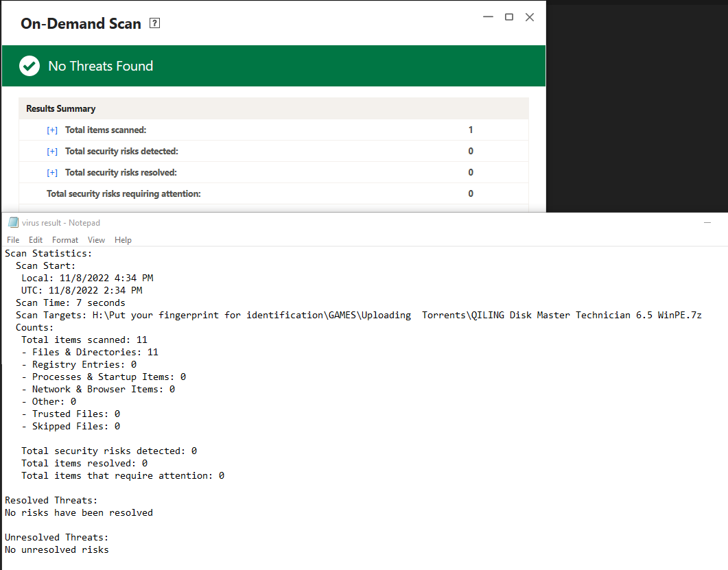Open the View menu in Notepad

96,240
